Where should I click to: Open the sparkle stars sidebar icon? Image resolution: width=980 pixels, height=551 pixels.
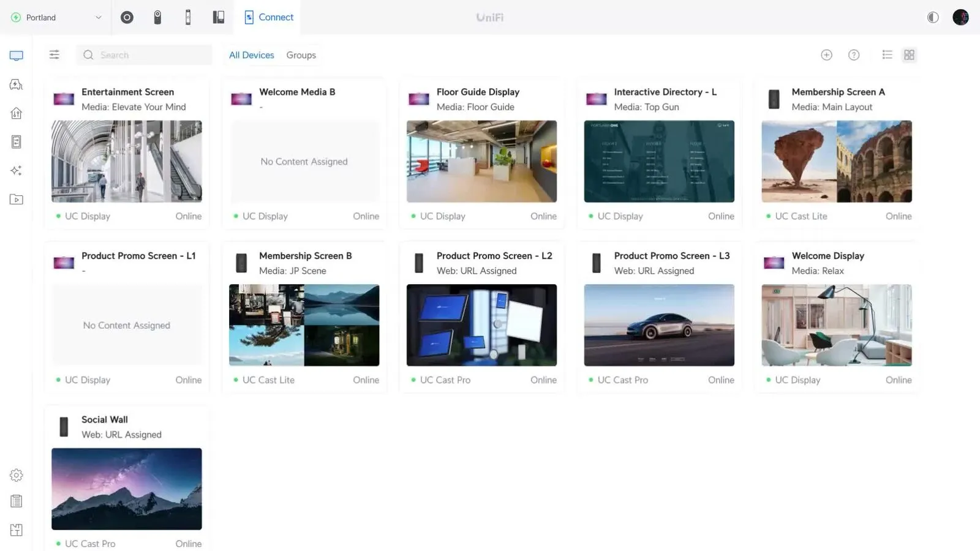pos(17,170)
